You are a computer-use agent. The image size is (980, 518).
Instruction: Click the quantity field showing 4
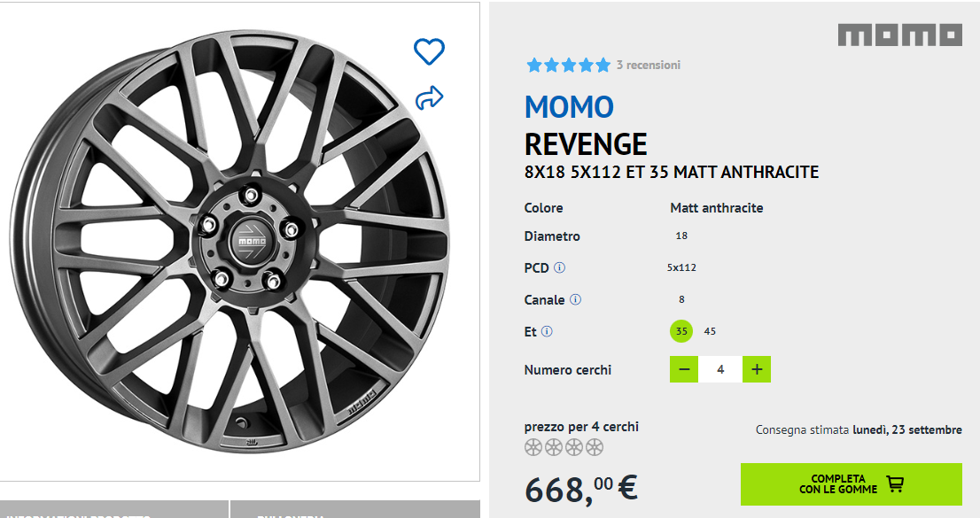(x=720, y=369)
